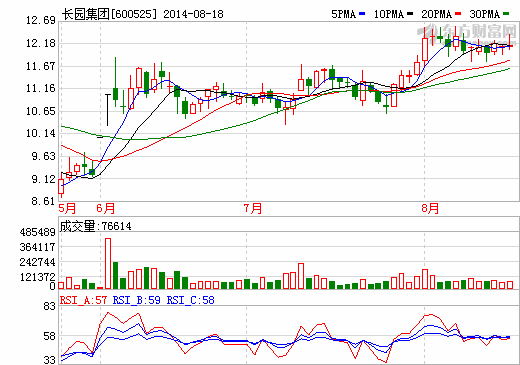Click the chart title 长园集团[600525]
The height and width of the screenshot is (365, 520).
click(x=109, y=14)
